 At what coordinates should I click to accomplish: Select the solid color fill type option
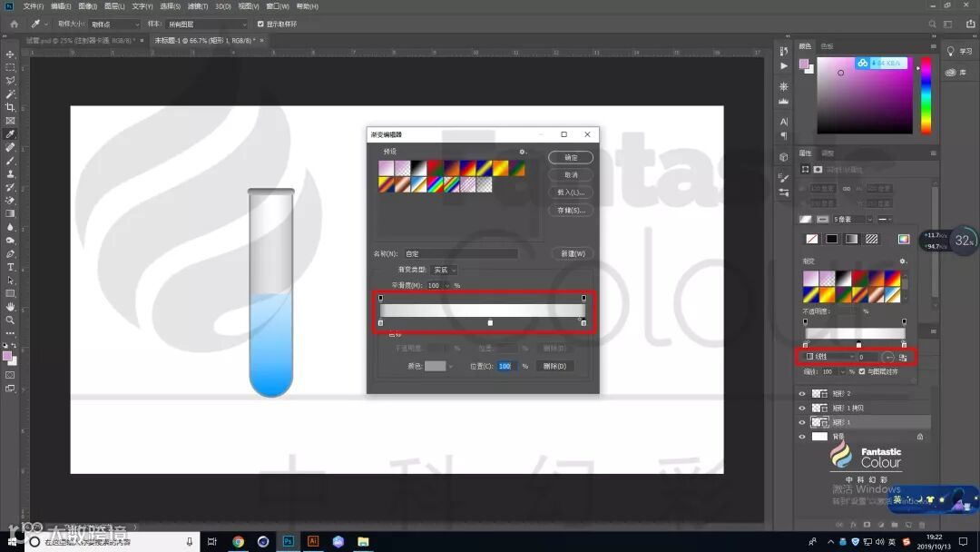(x=831, y=239)
